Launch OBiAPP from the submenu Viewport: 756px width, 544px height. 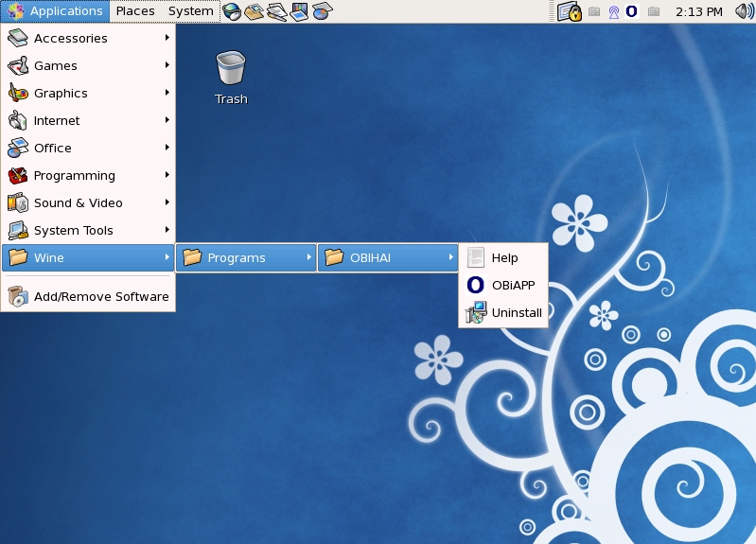[502, 285]
